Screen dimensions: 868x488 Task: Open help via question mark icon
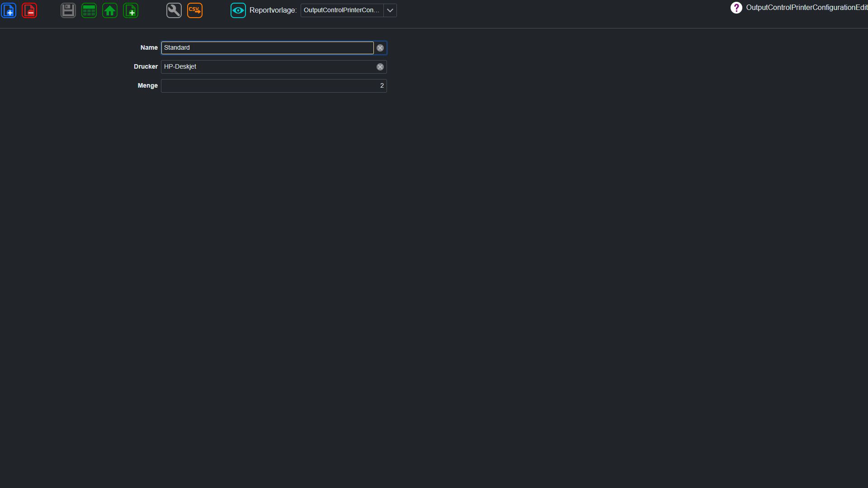(736, 8)
